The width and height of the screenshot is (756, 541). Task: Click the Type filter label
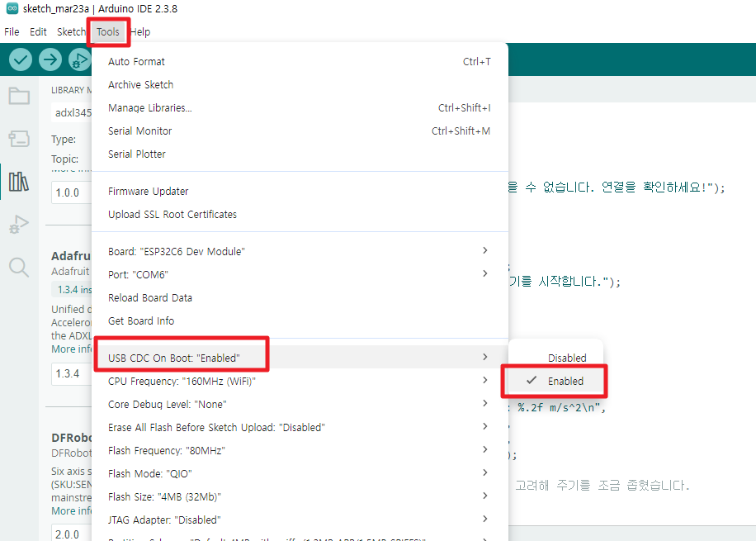(x=64, y=139)
